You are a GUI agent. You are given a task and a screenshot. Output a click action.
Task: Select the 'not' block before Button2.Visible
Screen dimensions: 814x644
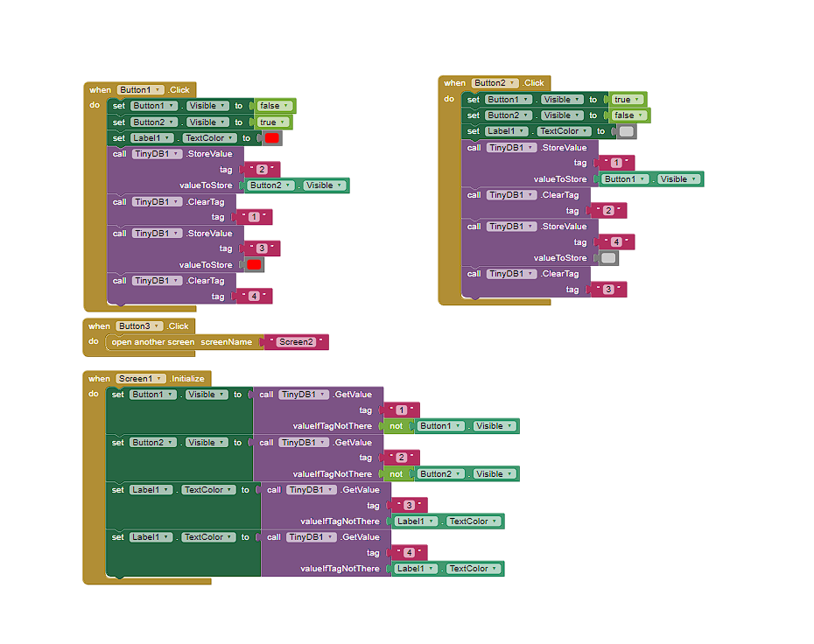[x=396, y=474]
